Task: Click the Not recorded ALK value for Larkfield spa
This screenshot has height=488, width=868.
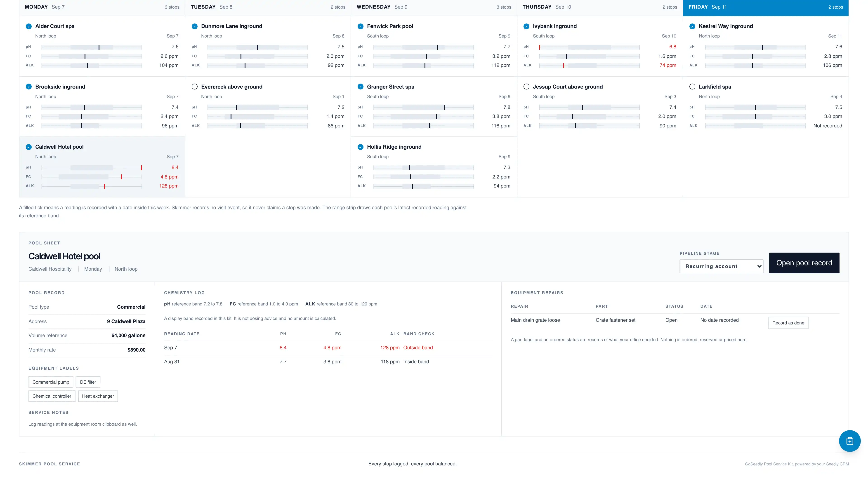Action: (828, 126)
